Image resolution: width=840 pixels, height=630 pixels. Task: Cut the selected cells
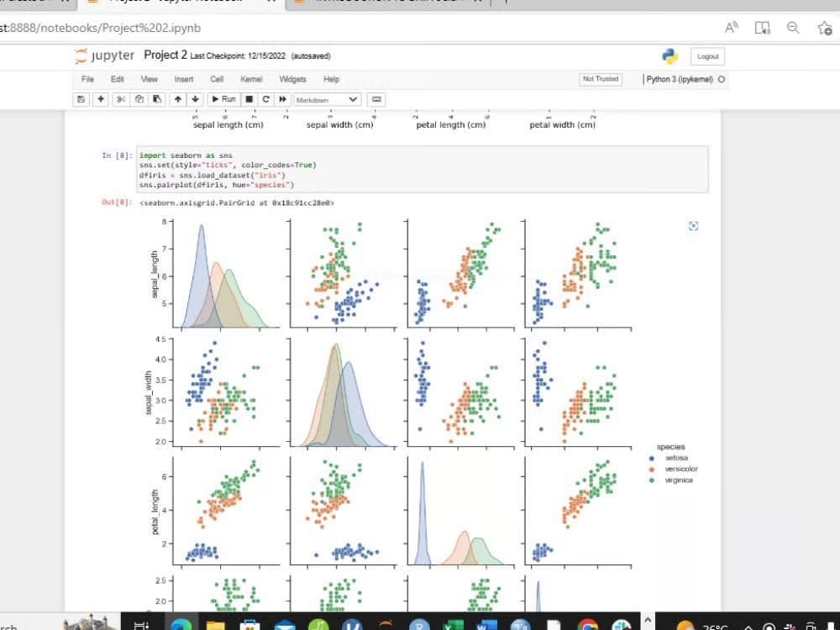pos(121,100)
